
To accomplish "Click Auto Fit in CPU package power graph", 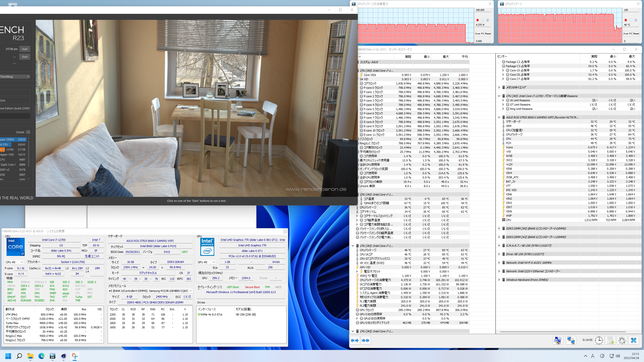I will 479,34.
